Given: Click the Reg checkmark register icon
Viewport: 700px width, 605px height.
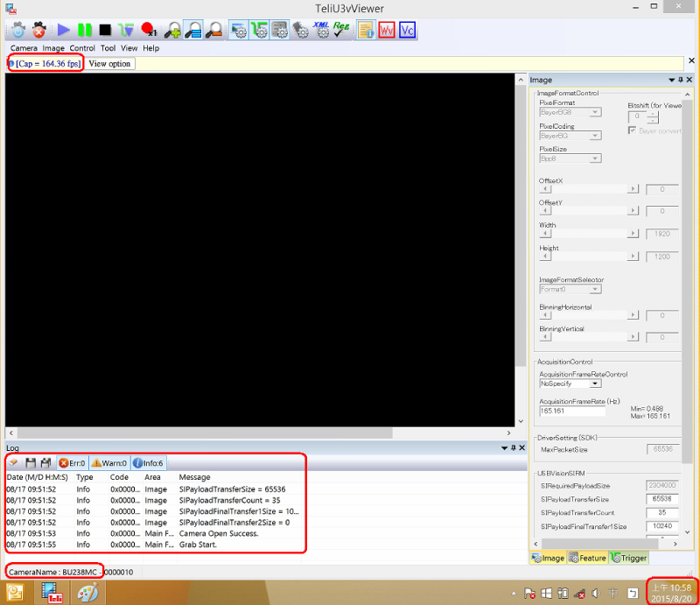Looking at the screenshot, I should 342,30.
